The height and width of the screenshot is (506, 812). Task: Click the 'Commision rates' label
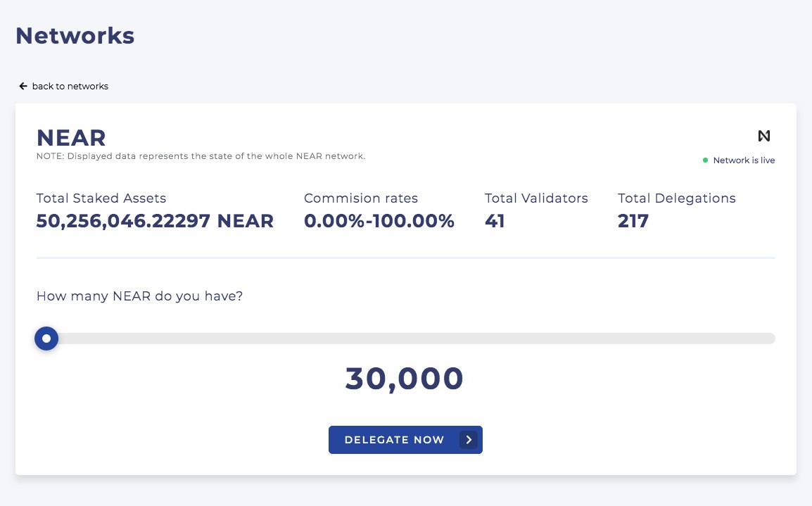[x=361, y=198]
